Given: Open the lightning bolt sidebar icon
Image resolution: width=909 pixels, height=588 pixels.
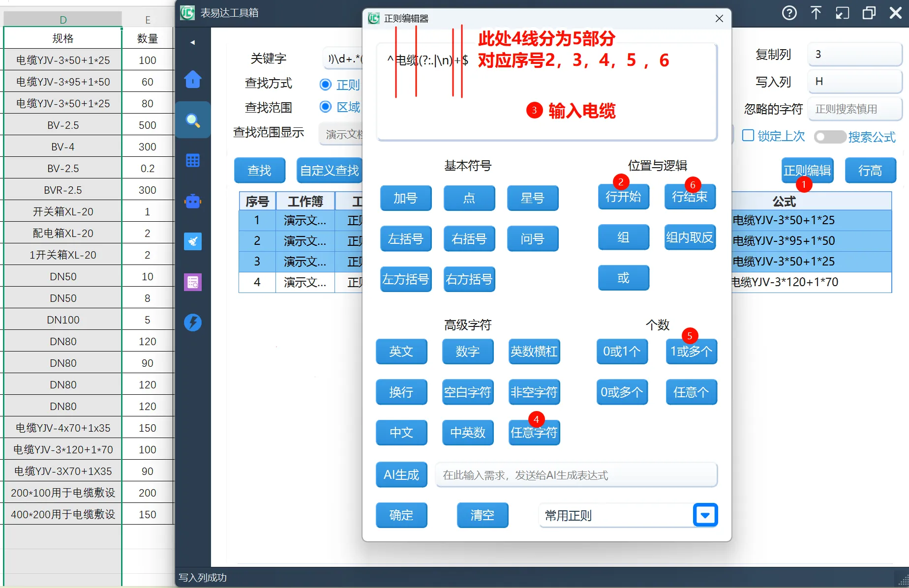Looking at the screenshot, I should click(193, 323).
